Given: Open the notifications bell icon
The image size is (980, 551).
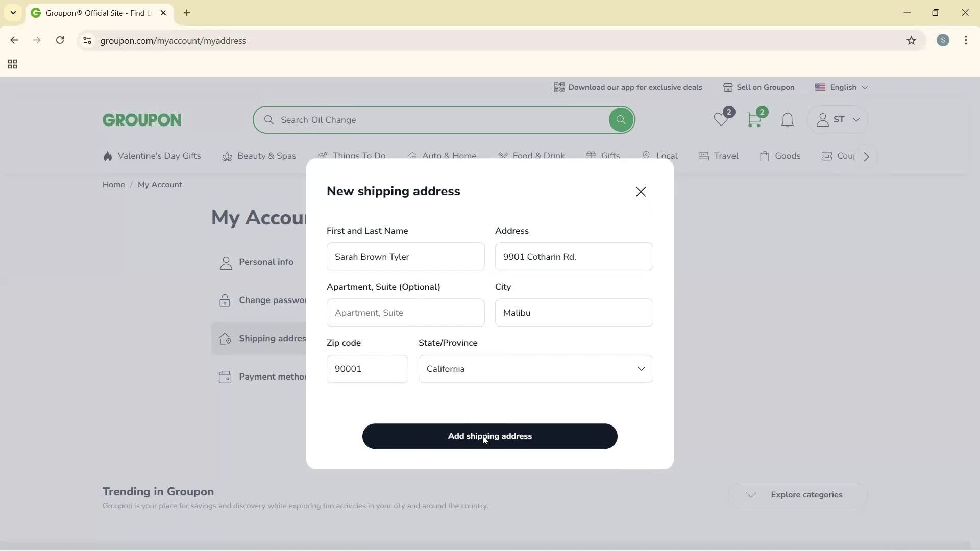Looking at the screenshot, I should (787, 119).
